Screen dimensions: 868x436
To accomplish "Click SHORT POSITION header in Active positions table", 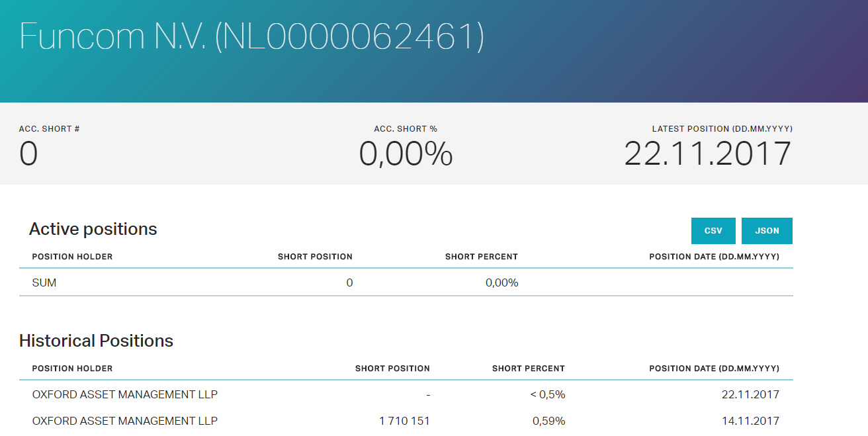I will click(315, 257).
